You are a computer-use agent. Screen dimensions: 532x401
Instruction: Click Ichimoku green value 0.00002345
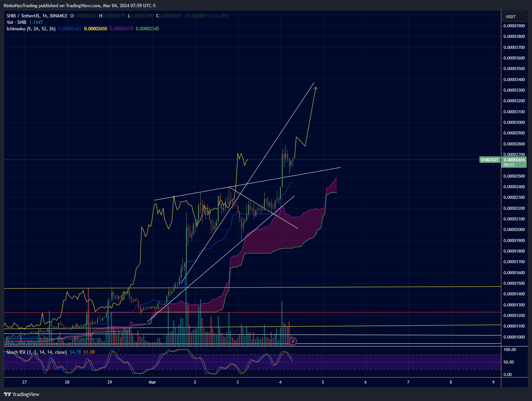tap(147, 29)
